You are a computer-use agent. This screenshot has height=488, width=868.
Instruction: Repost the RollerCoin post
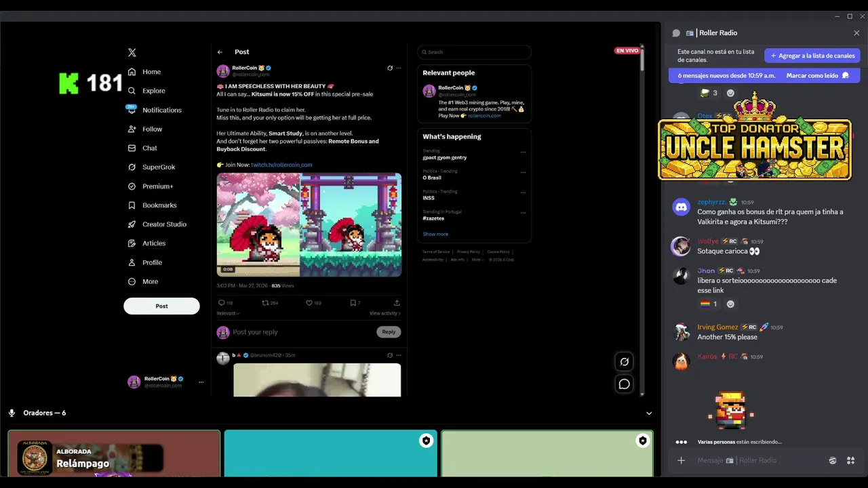266,303
